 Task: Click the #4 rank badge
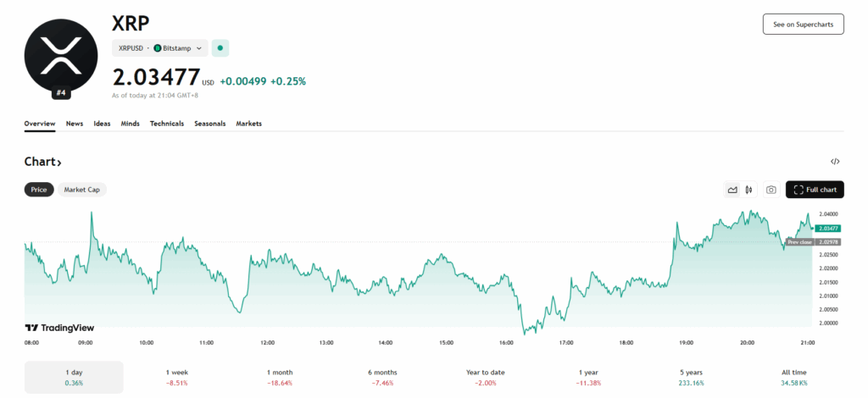(60, 92)
